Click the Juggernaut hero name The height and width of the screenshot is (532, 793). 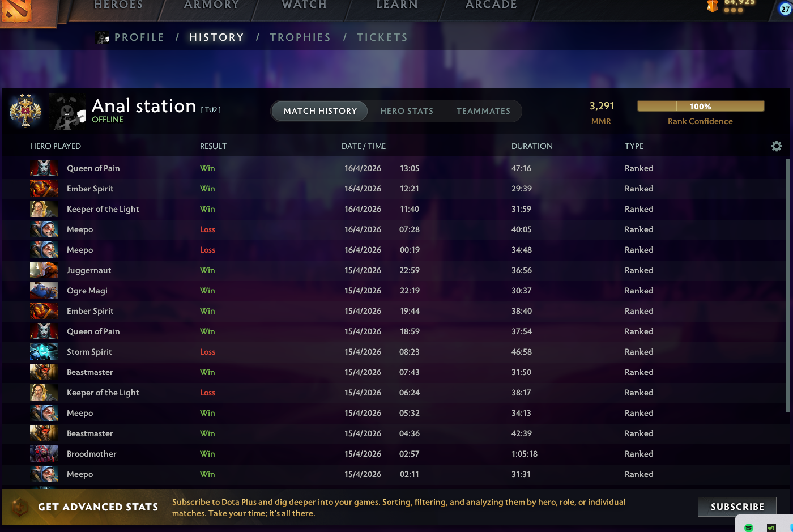pos(89,270)
